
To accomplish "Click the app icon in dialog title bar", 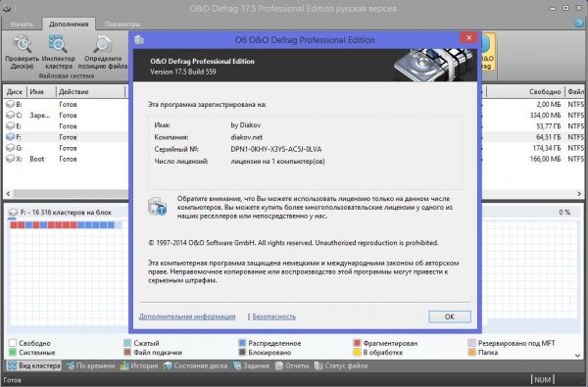I will tap(139, 39).
